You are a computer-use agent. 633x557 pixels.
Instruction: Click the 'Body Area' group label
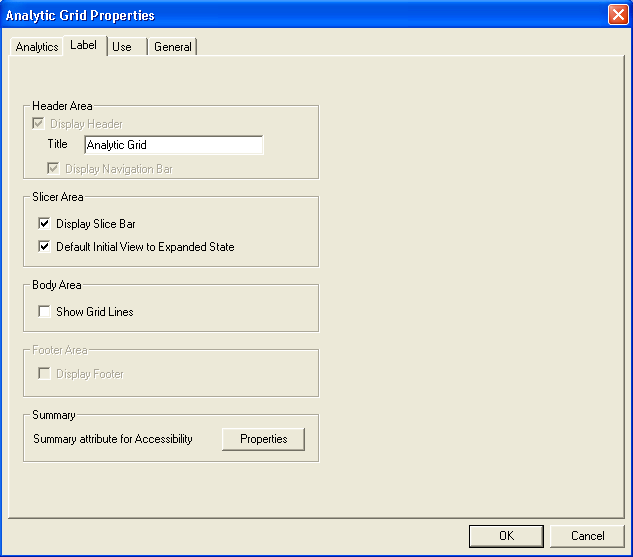(x=57, y=285)
